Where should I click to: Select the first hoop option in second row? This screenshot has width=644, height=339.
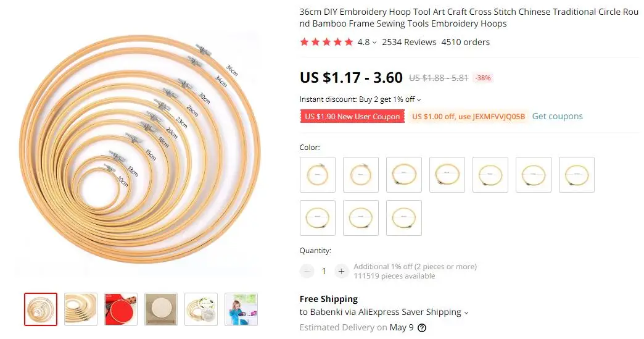point(318,218)
